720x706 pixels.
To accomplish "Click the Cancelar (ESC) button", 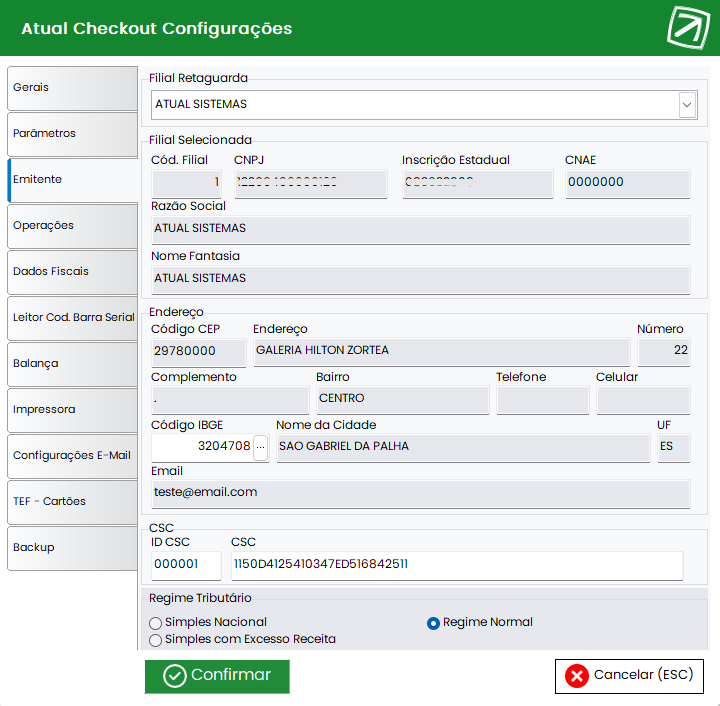I will (x=629, y=676).
